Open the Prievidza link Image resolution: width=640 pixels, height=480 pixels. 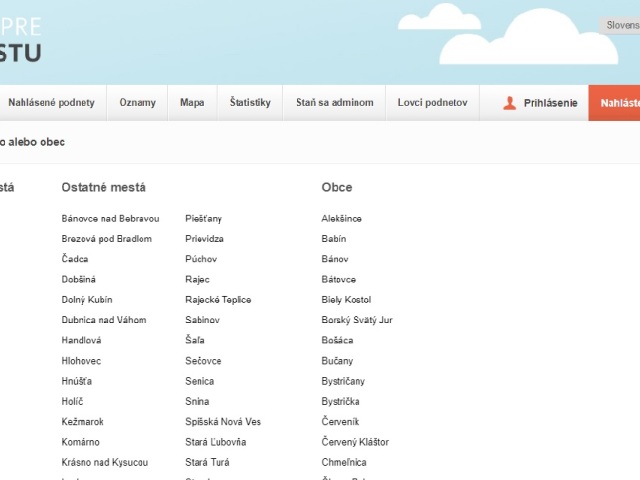coord(204,239)
